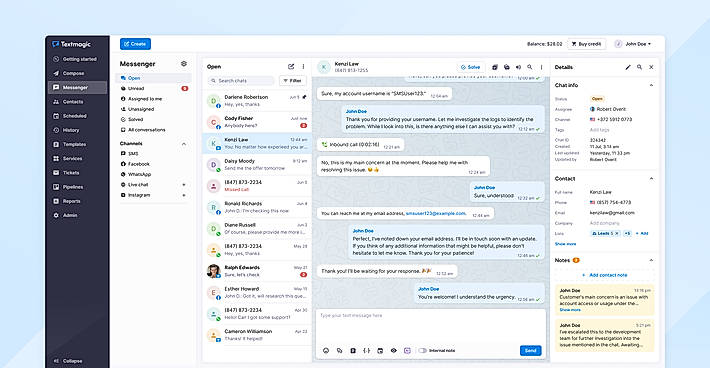This screenshot has width=710, height=368.
Task: Collapse the left sidebar
Action: click(x=68, y=361)
